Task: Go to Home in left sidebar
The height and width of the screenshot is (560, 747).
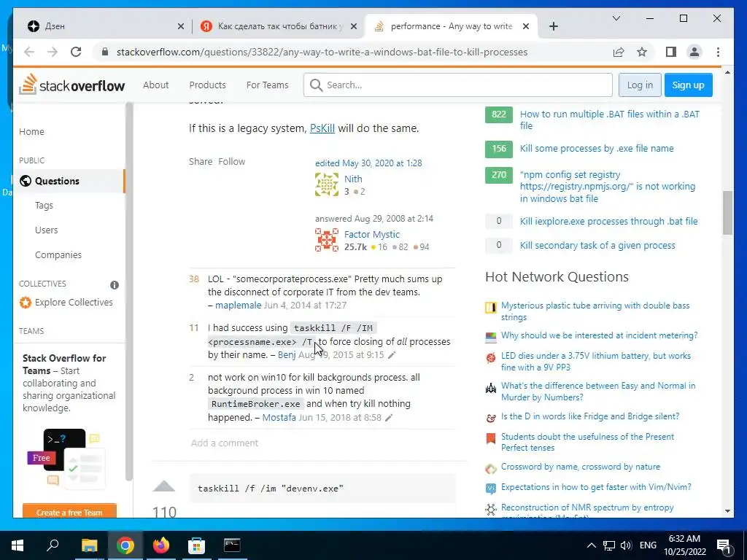Action: coord(31,131)
